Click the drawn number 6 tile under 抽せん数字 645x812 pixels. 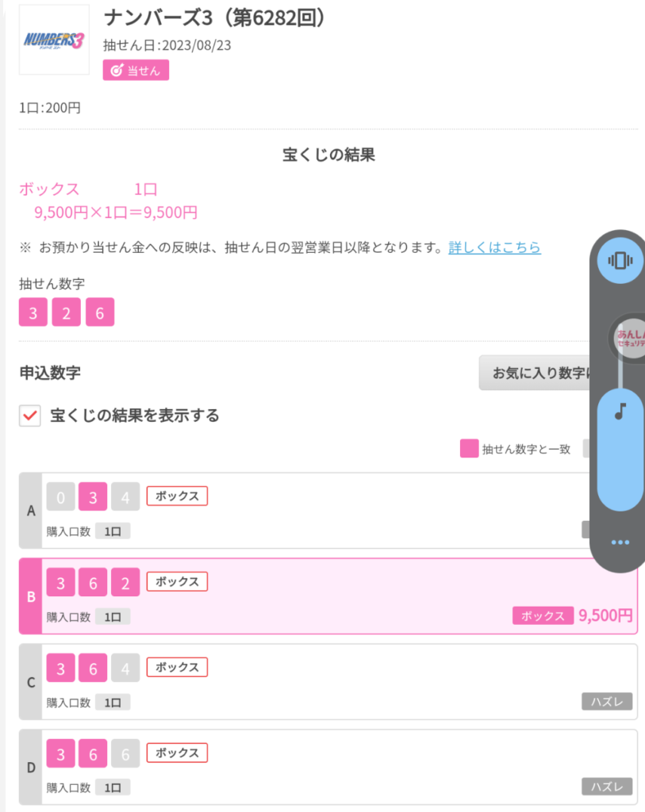100,312
